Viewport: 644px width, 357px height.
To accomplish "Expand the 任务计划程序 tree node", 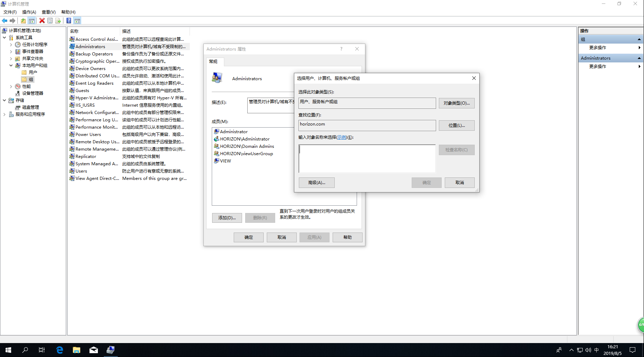I will click(x=11, y=45).
